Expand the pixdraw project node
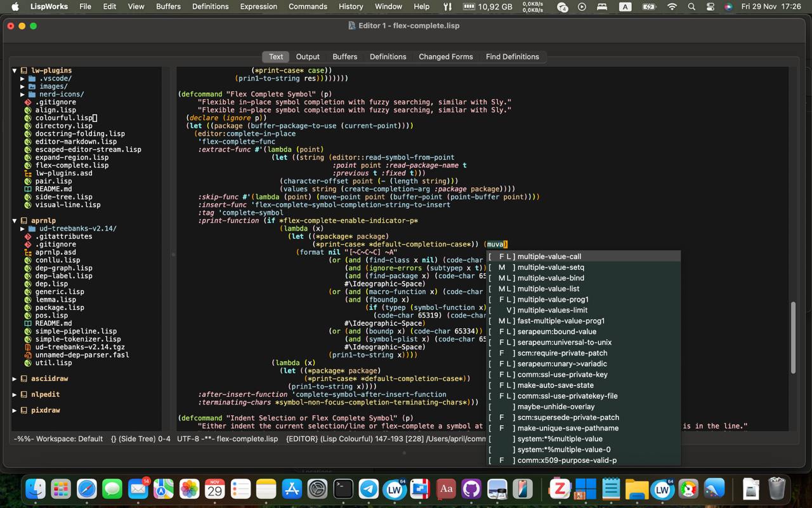 click(15, 410)
